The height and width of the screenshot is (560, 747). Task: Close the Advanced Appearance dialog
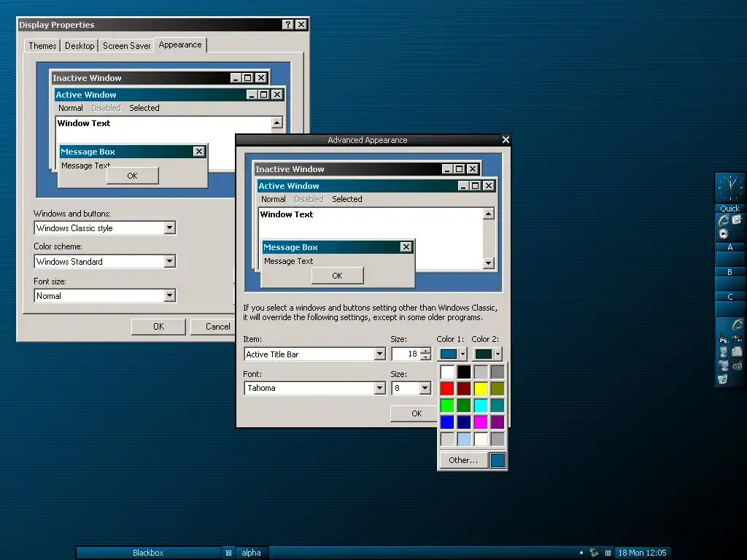click(x=506, y=139)
